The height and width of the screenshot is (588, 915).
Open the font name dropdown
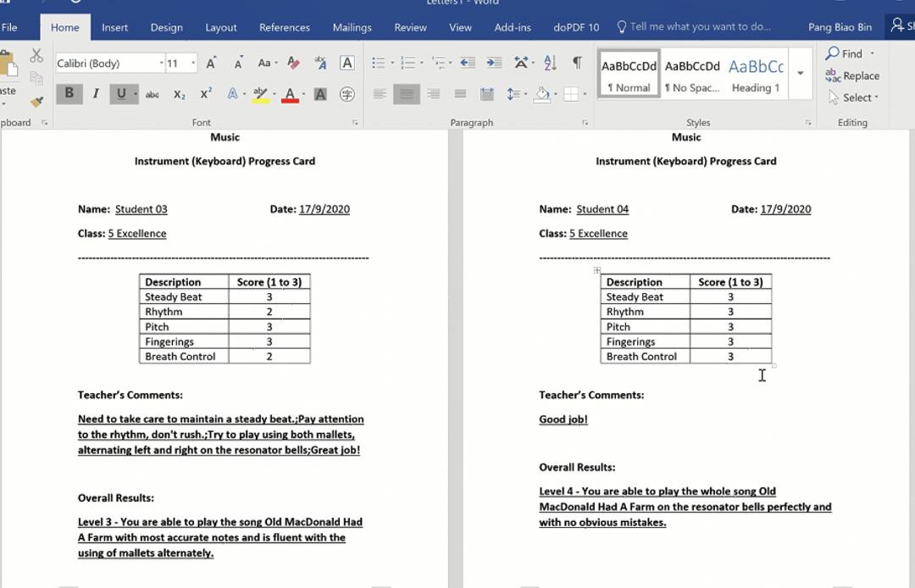pyautogui.click(x=162, y=63)
